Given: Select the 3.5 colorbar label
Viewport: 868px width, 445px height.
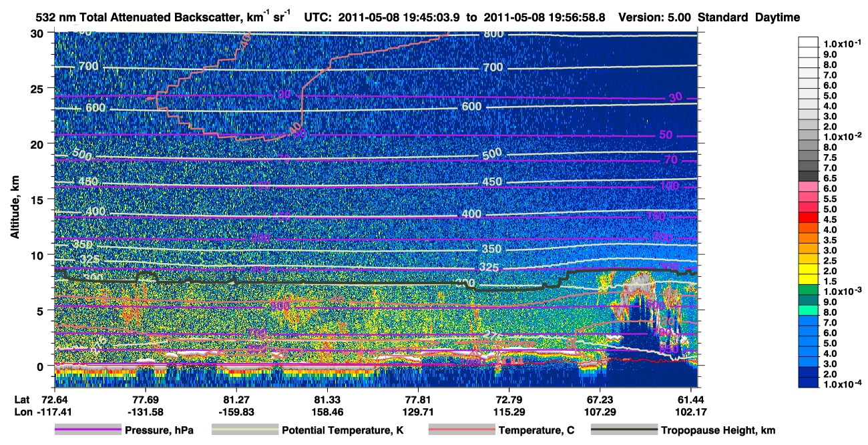Looking at the screenshot, I should (830, 241).
